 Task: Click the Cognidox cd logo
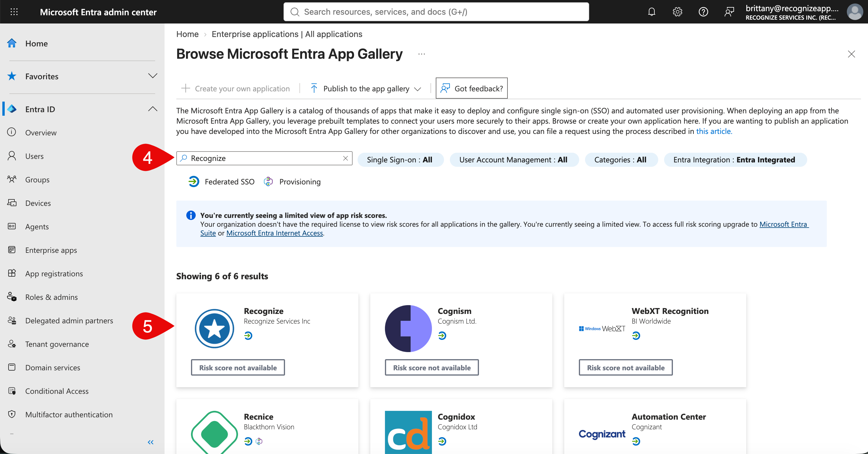tap(408, 433)
